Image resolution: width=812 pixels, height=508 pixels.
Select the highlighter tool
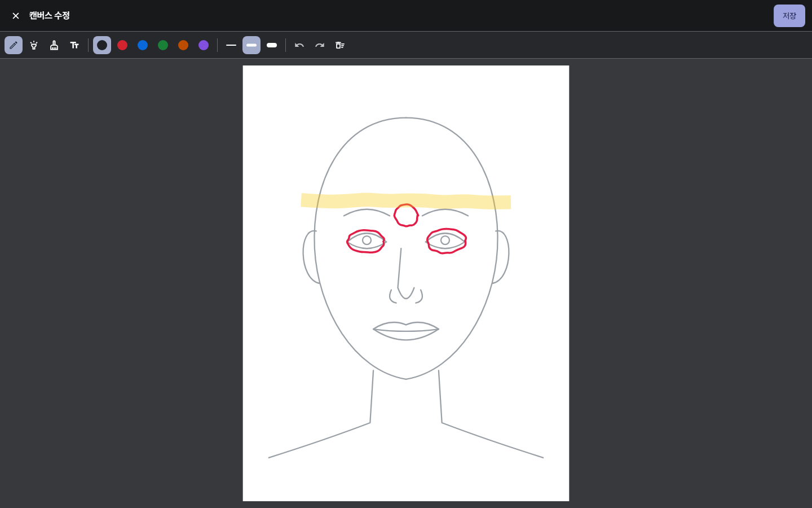coord(34,45)
